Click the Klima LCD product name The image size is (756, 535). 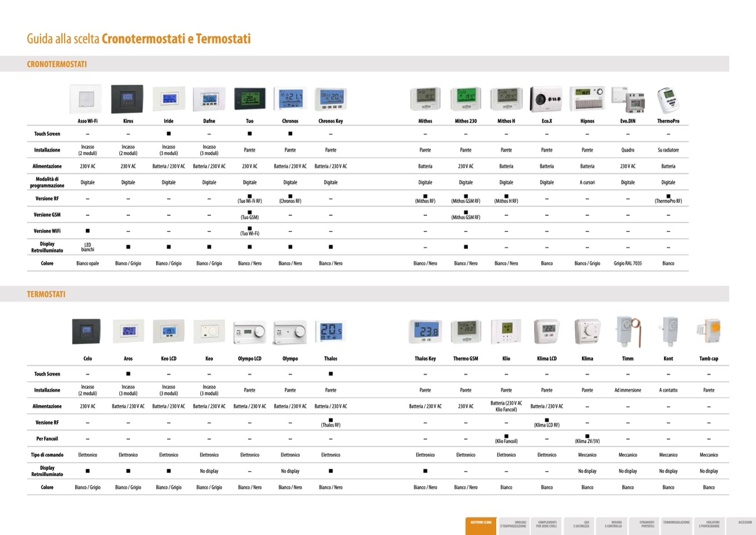tap(546, 359)
